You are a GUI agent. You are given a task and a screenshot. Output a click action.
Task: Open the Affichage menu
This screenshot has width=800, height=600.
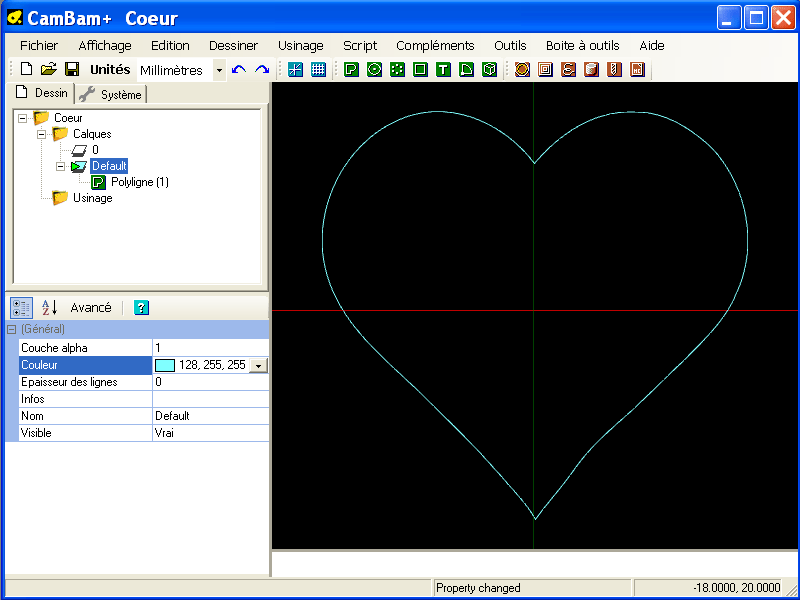105,45
